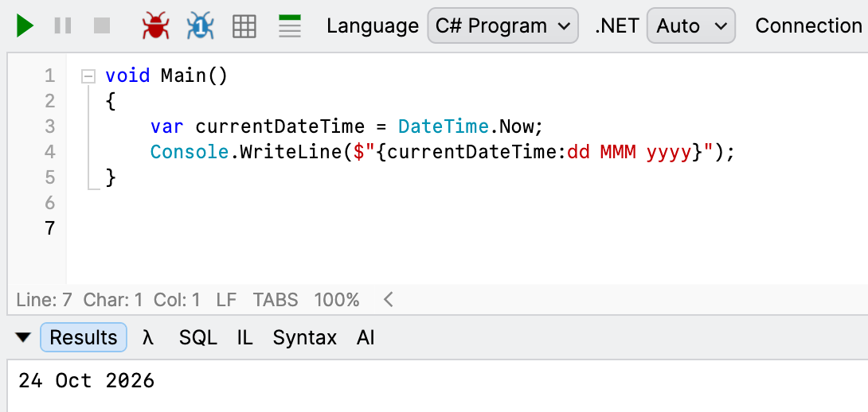Image resolution: width=868 pixels, height=412 pixels.
Task: Open the IL tab
Action: point(244,337)
